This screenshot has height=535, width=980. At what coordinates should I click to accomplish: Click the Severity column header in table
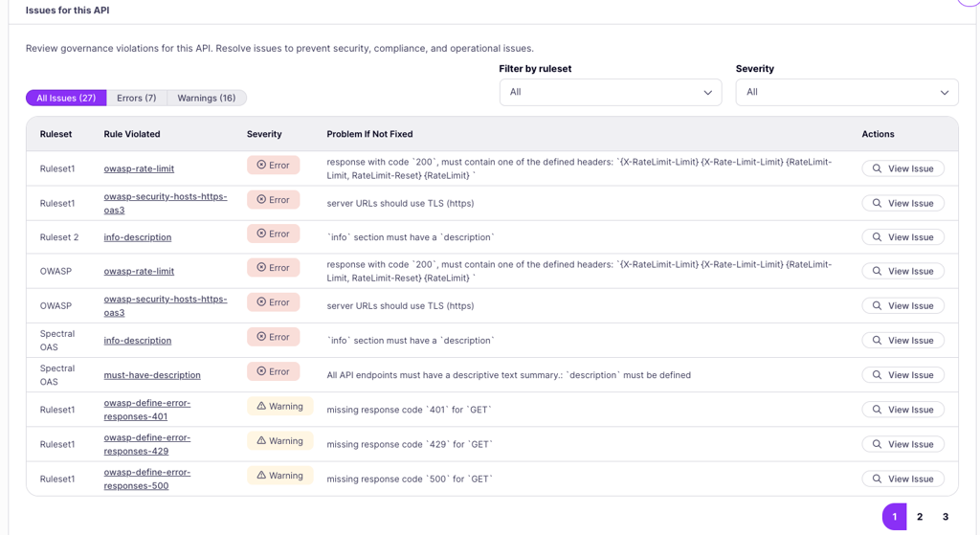[264, 134]
